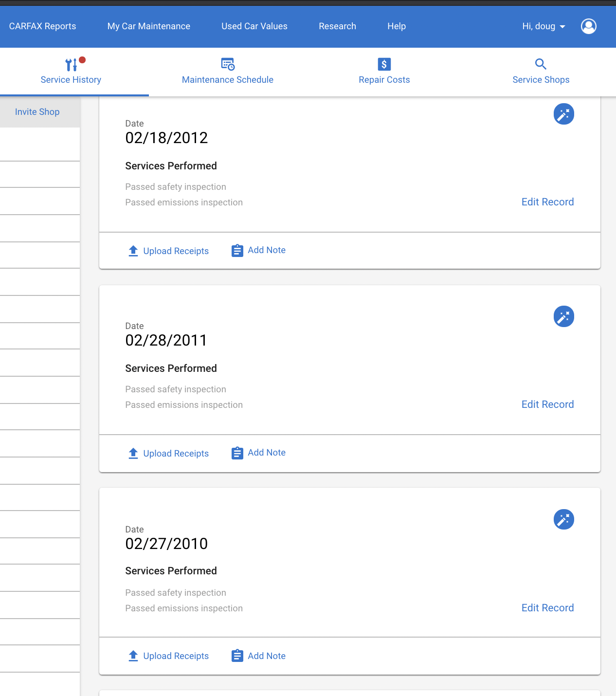Open the Used Car Values menu
616x696 pixels.
point(254,26)
